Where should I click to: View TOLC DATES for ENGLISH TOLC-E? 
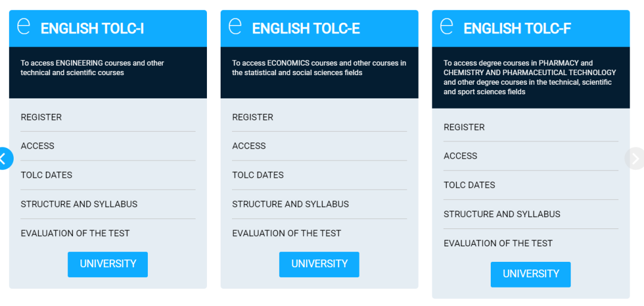258,175
